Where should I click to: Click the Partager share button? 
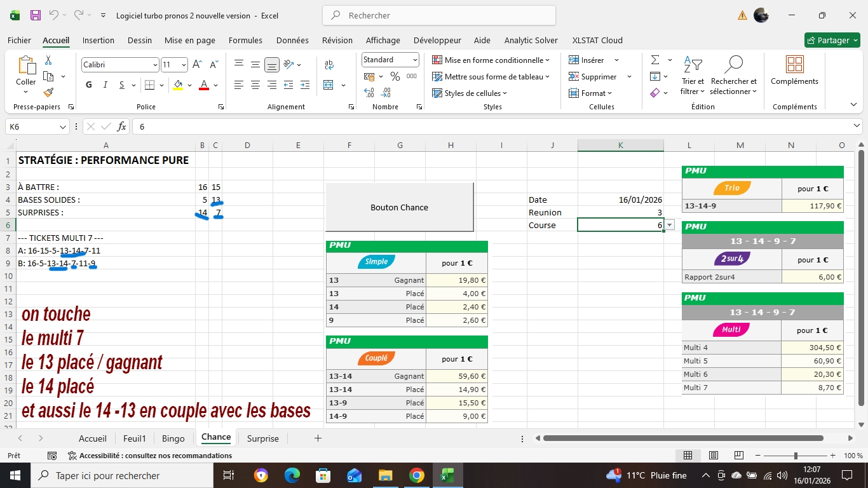click(x=832, y=40)
